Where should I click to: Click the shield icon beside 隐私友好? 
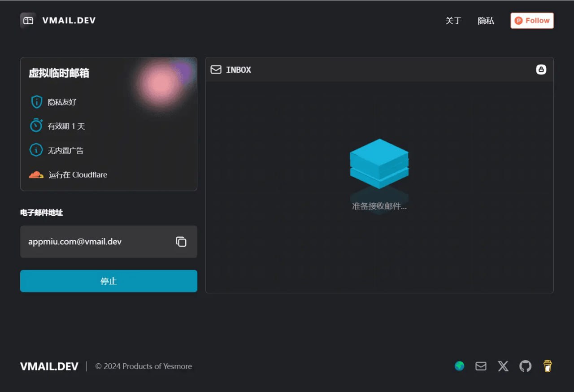point(36,102)
